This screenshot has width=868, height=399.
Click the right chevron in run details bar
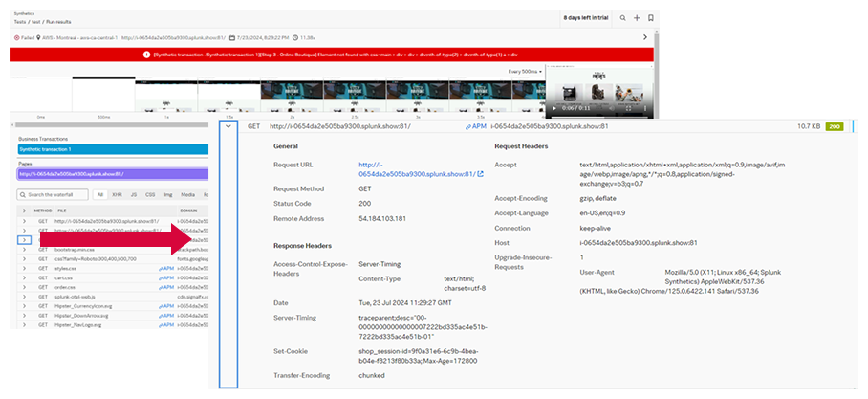(644, 37)
